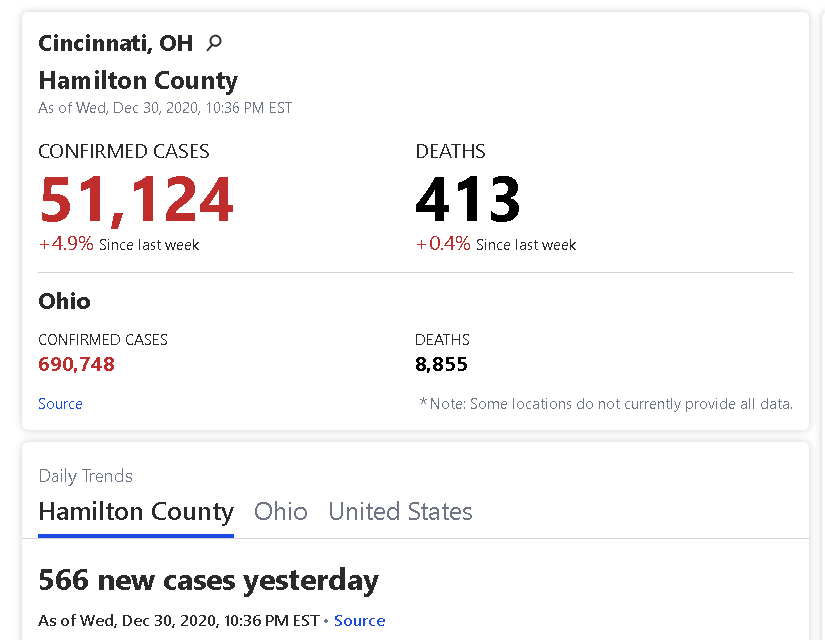Image resolution: width=825 pixels, height=640 pixels.
Task: Click the 413 deaths figure
Action: (x=468, y=199)
